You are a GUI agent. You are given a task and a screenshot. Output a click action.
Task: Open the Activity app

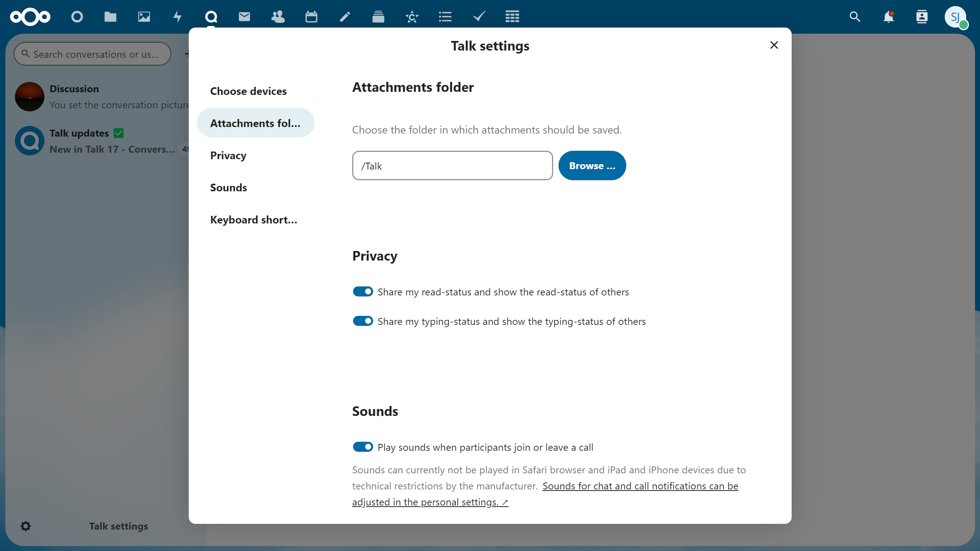click(x=178, y=17)
